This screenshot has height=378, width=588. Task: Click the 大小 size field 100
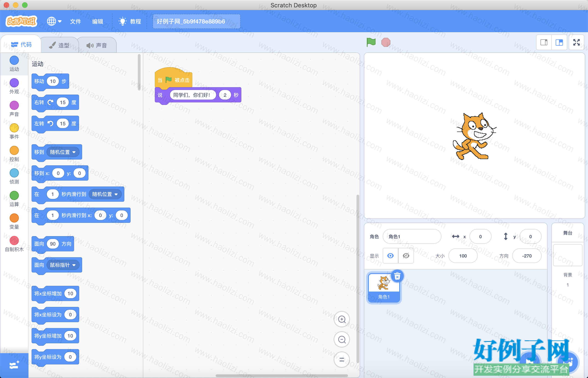(463, 256)
